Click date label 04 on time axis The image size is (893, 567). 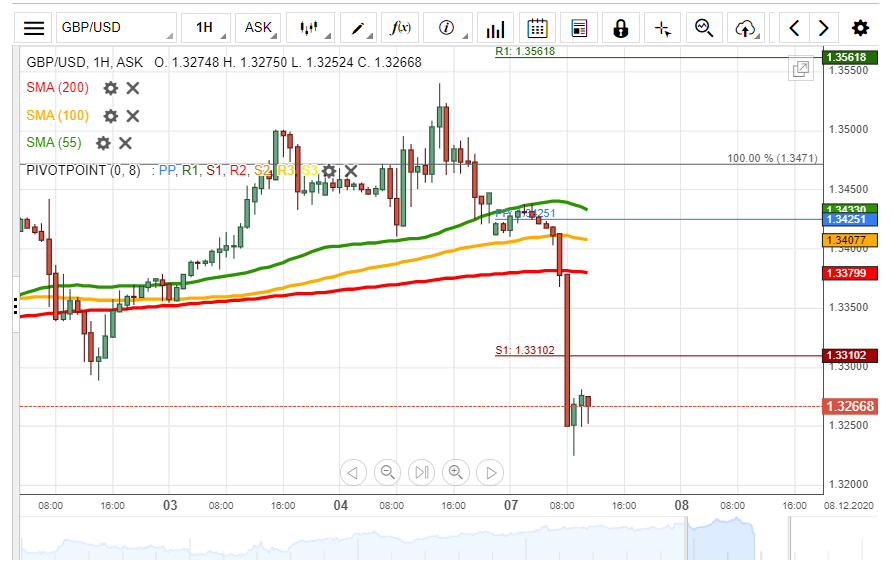341,506
